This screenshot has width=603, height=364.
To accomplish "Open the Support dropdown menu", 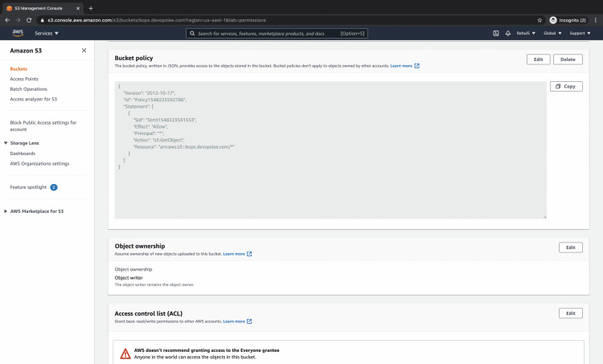I will click(x=579, y=33).
